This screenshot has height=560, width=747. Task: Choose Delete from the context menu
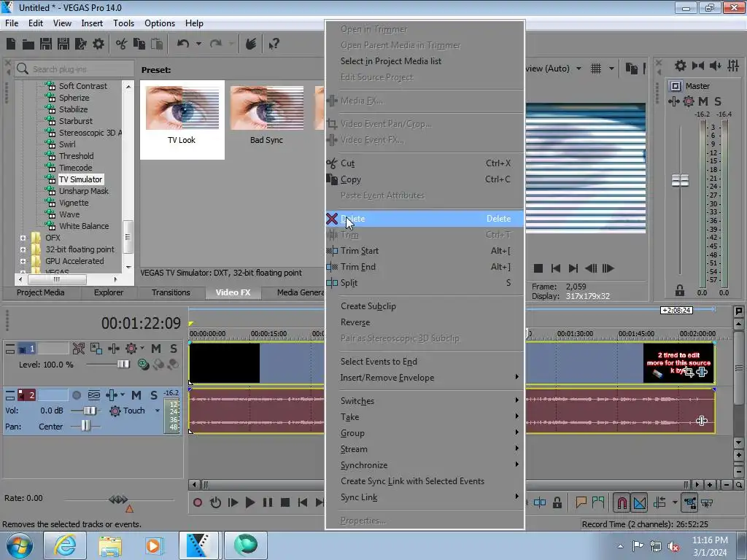pyautogui.click(x=425, y=219)
